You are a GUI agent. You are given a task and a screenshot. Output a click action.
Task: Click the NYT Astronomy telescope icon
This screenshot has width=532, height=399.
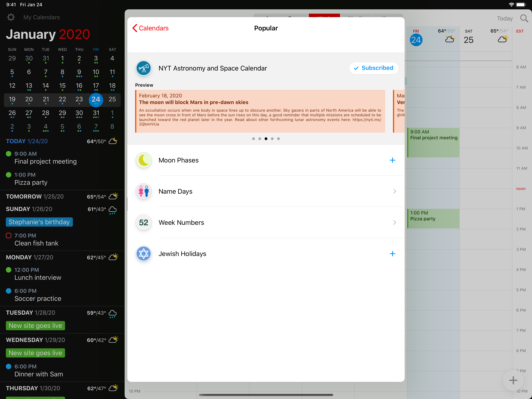tap(144, 68)
